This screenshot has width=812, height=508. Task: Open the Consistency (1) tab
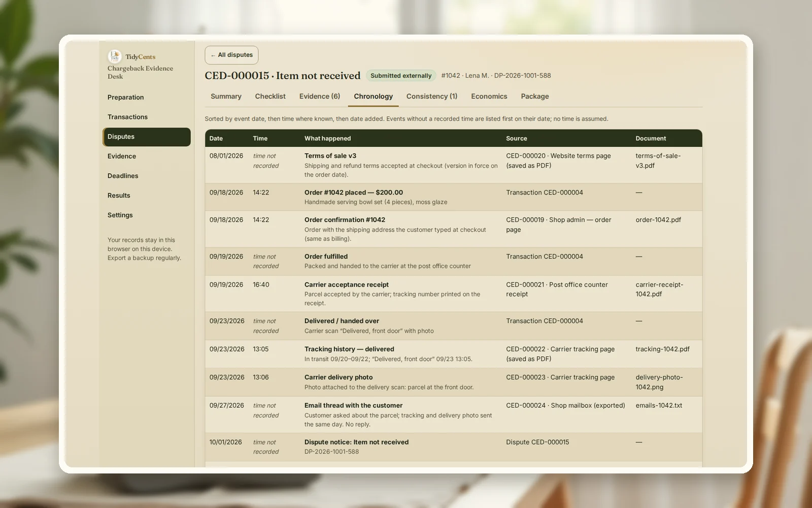pyautogui.click(x=432, y=97)
